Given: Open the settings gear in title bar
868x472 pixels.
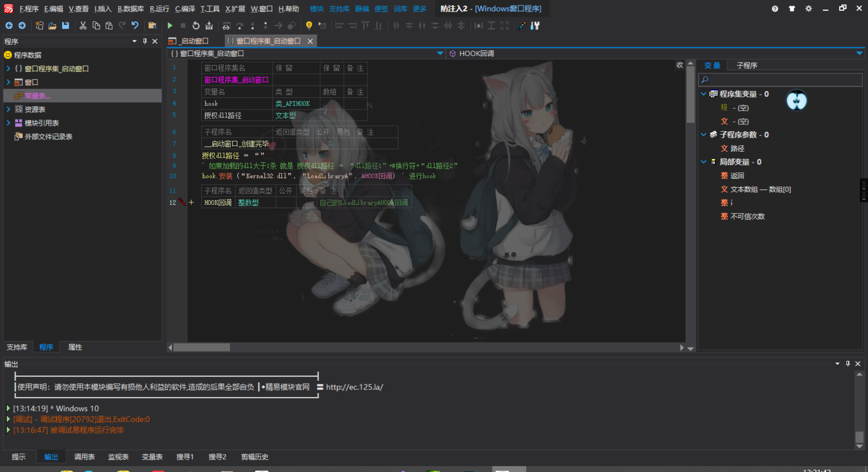Looking at the screenshot, I should 808,9.
